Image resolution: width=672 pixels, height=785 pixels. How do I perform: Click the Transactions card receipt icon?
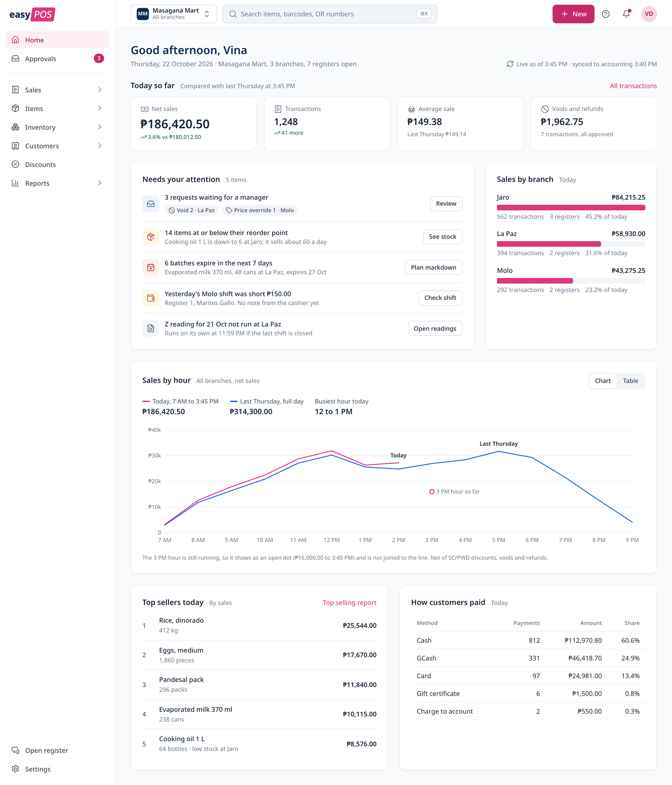click(x=278, y=109)
